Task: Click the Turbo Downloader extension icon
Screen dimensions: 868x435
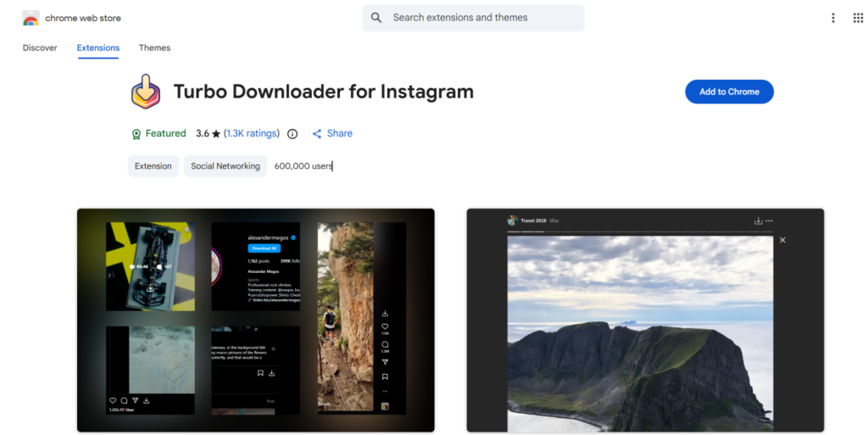Action: tap(146, 92)
